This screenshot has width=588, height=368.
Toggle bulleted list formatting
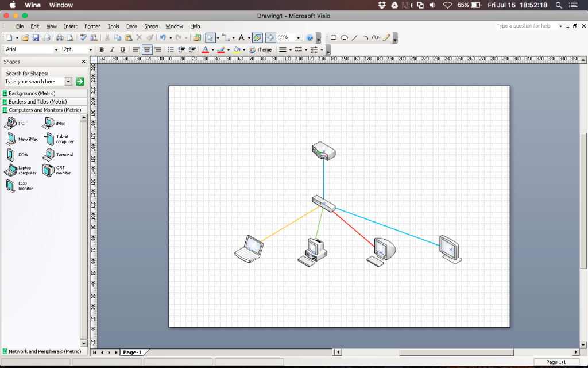pos(171,49)
